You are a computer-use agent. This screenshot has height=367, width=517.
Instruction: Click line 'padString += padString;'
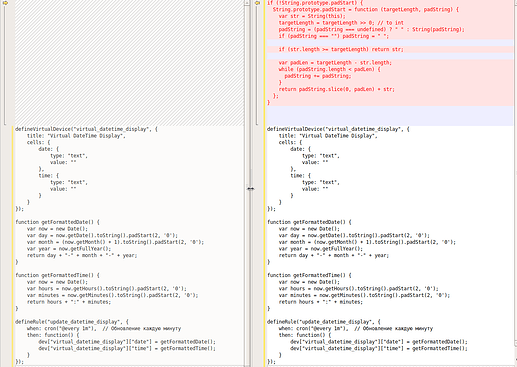[x=318, y=76]
